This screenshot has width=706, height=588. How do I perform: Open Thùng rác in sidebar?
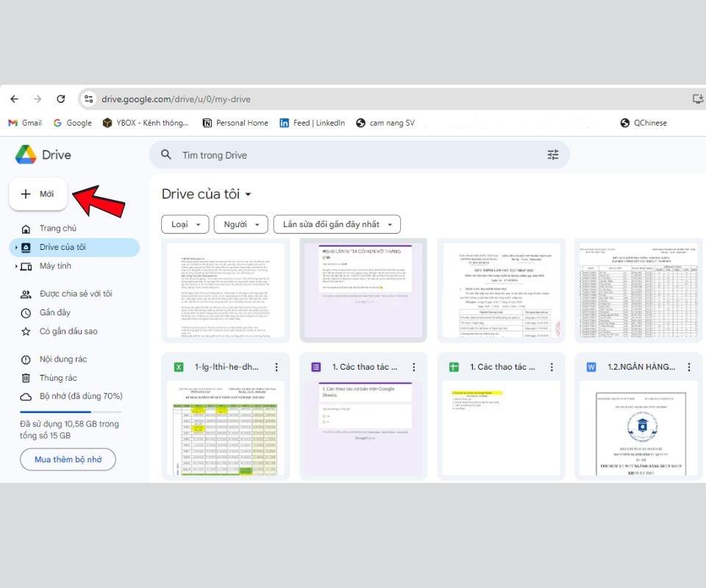58,378
